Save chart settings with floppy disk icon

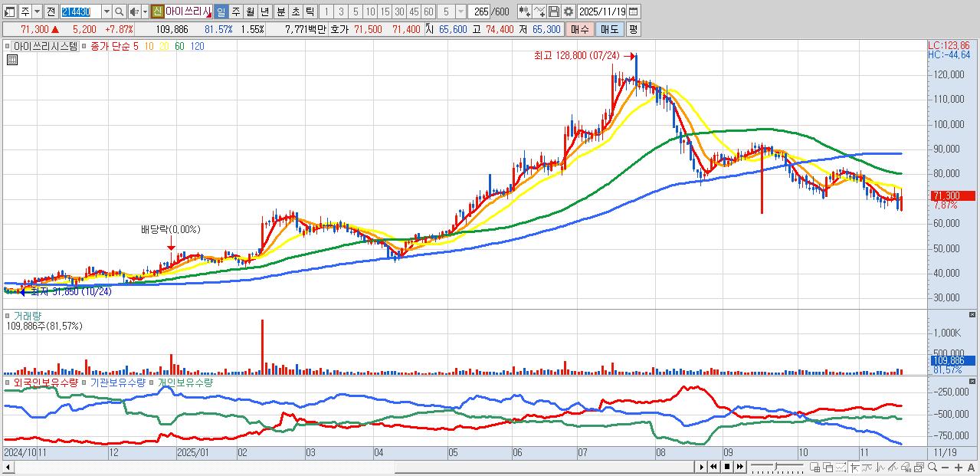[553, 11]
